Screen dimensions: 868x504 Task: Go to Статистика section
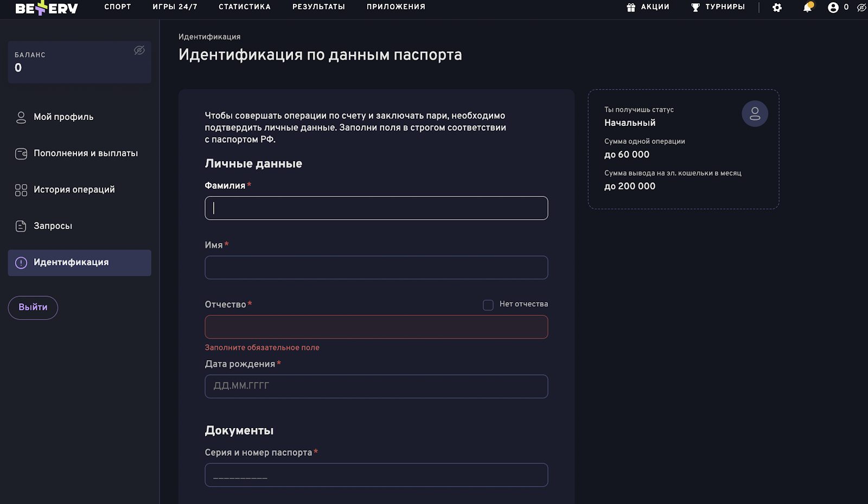click(244, 7)
